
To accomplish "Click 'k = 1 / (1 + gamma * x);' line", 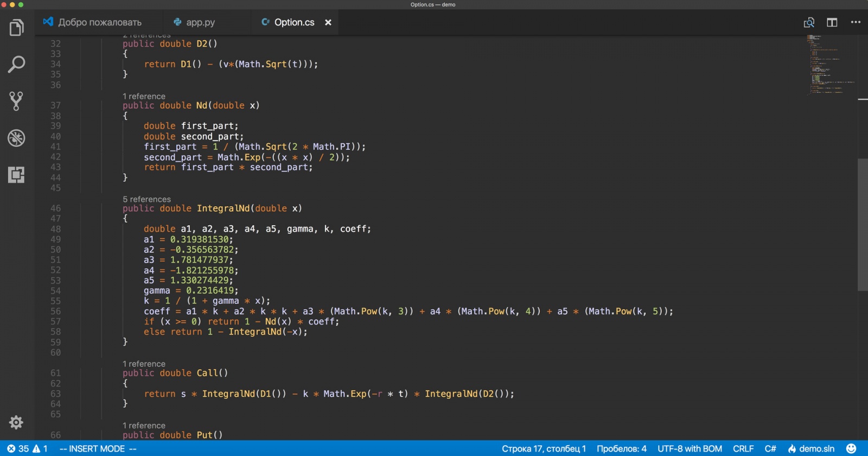I will point(207,301).
